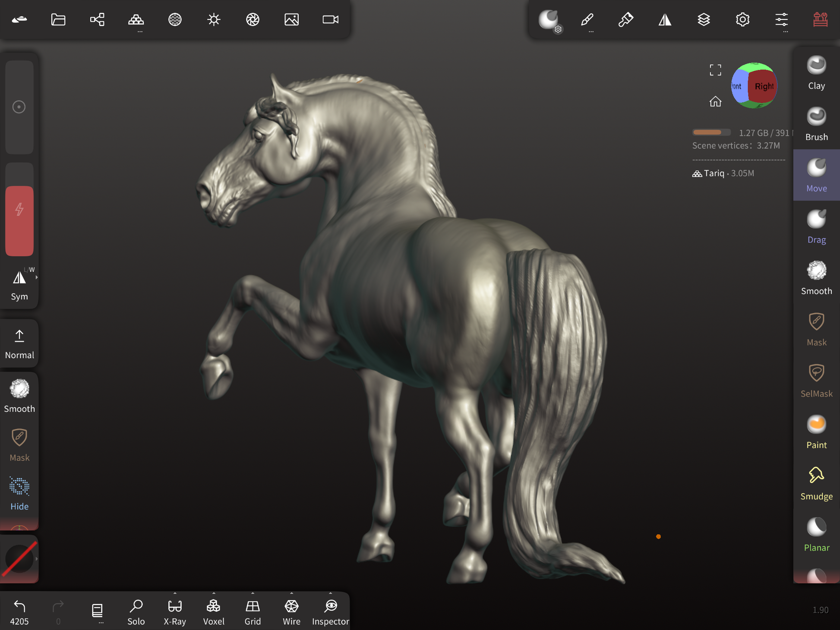Select the Planar brush tool

click(x=816, y=535)
